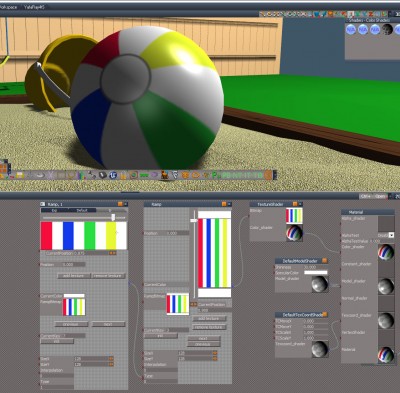Viewport: 400px width, 393px height.
Task: Click the Shininess value field in DefaultModelShader
Action: click(315, 267)
